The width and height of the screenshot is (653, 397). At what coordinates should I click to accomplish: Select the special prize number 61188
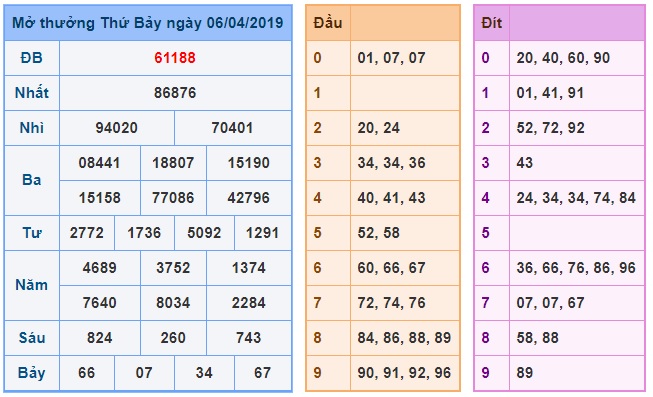tap(175, 58)
